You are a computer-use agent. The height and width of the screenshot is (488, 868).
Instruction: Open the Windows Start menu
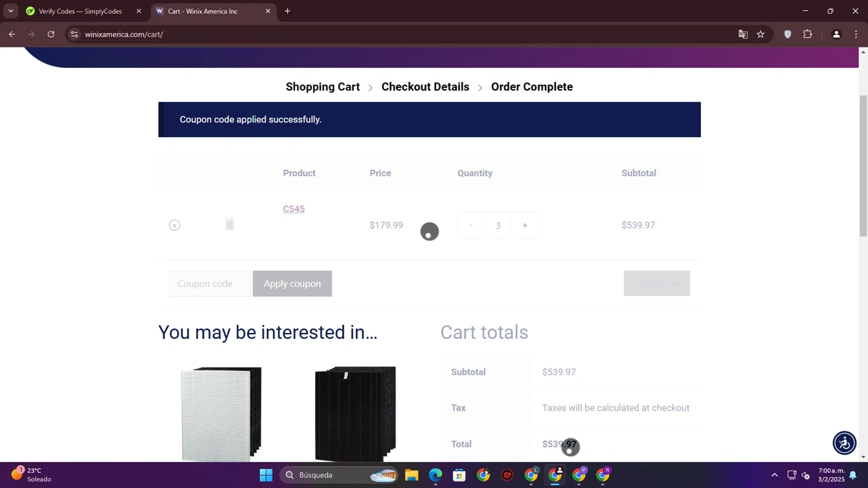point(266,475)
